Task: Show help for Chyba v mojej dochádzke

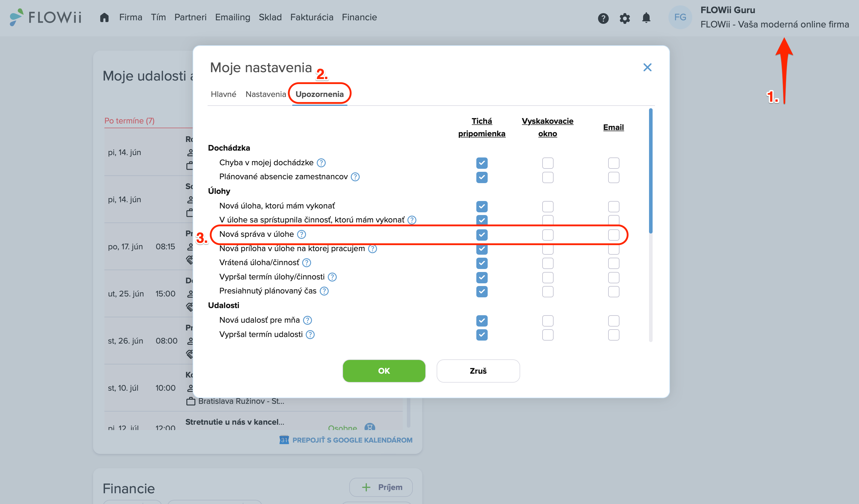Action: 321,163
